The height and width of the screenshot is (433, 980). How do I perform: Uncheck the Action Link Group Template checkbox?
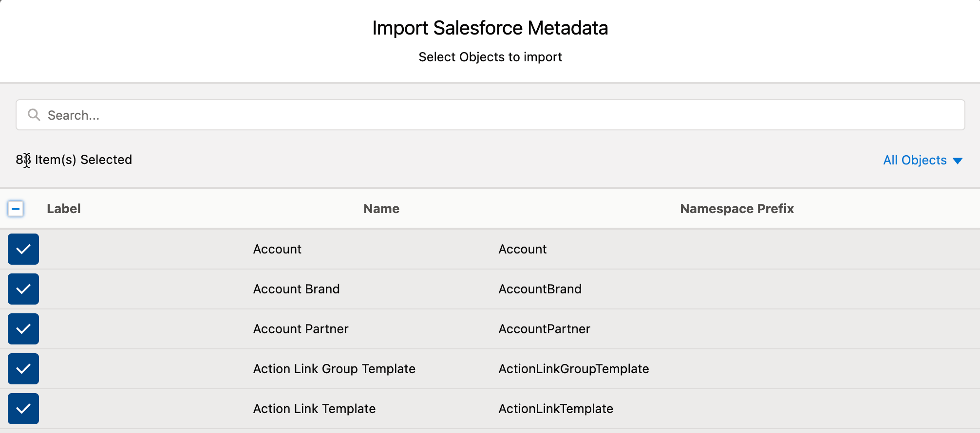pos(23,369)
